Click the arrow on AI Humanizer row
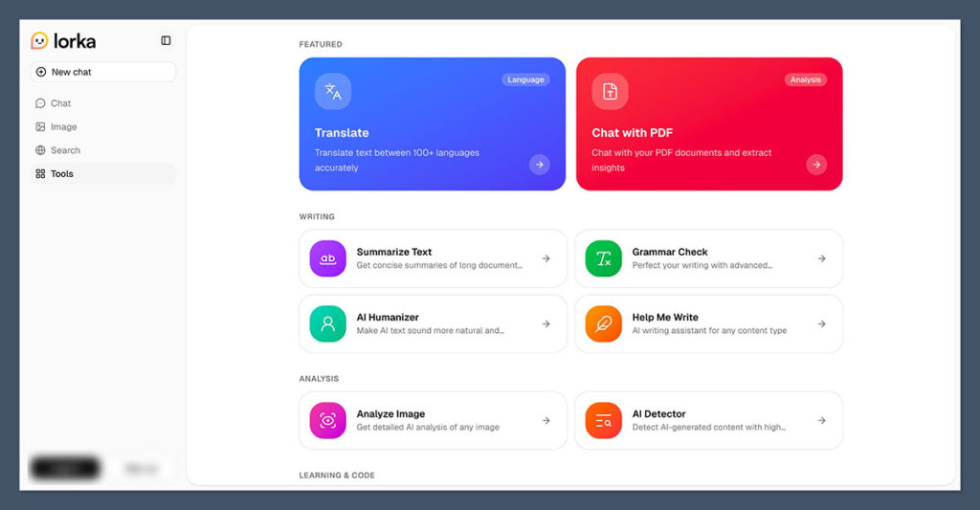 546,323
